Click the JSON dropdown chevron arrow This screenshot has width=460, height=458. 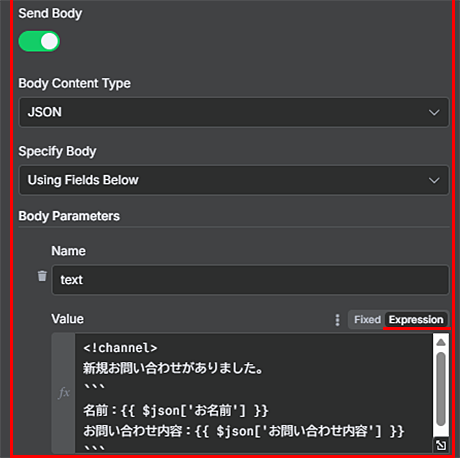coord(434,112)
